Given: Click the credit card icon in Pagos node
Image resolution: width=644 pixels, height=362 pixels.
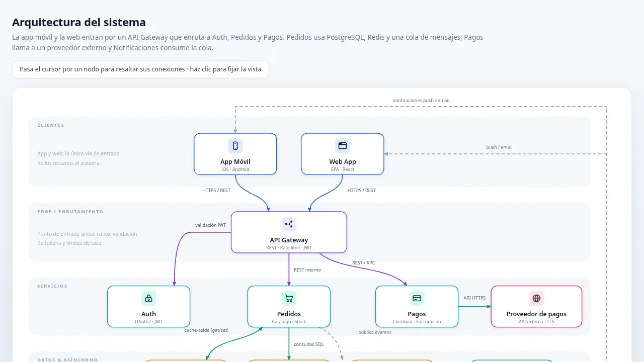Looking at the screenshot, I should (x=417, y=298).
